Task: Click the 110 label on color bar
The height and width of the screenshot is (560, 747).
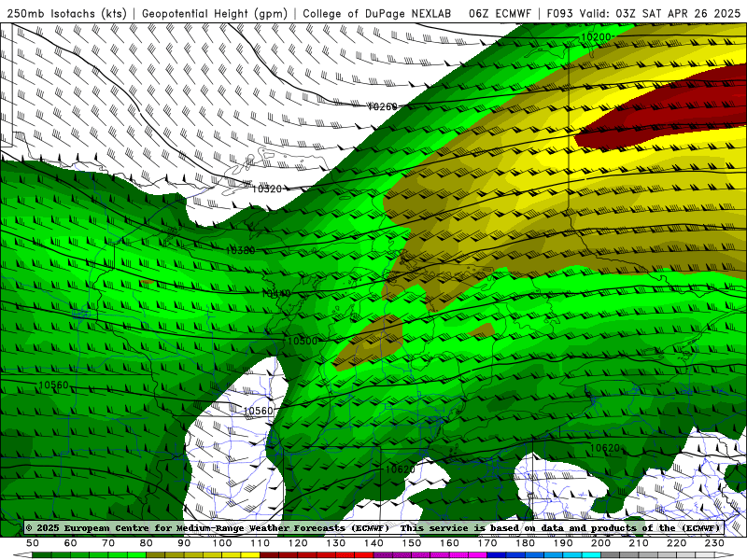Action: [261, 543]
